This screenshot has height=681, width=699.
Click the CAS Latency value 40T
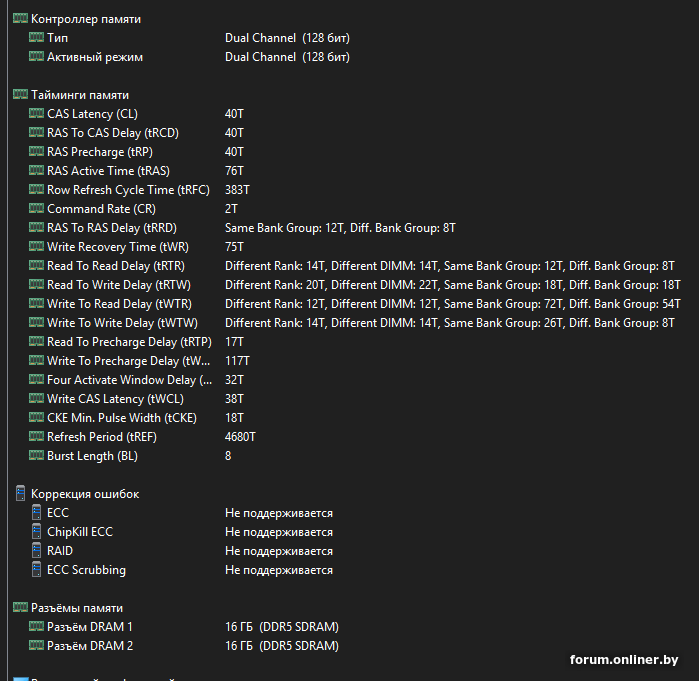234,114
